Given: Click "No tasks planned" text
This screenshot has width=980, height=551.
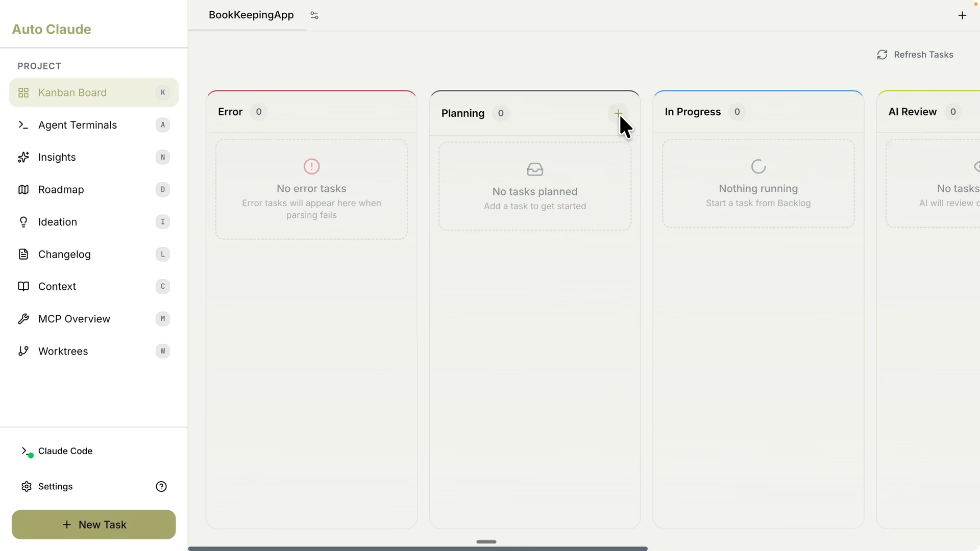Looking at the screenshot, I should [535, 192].
